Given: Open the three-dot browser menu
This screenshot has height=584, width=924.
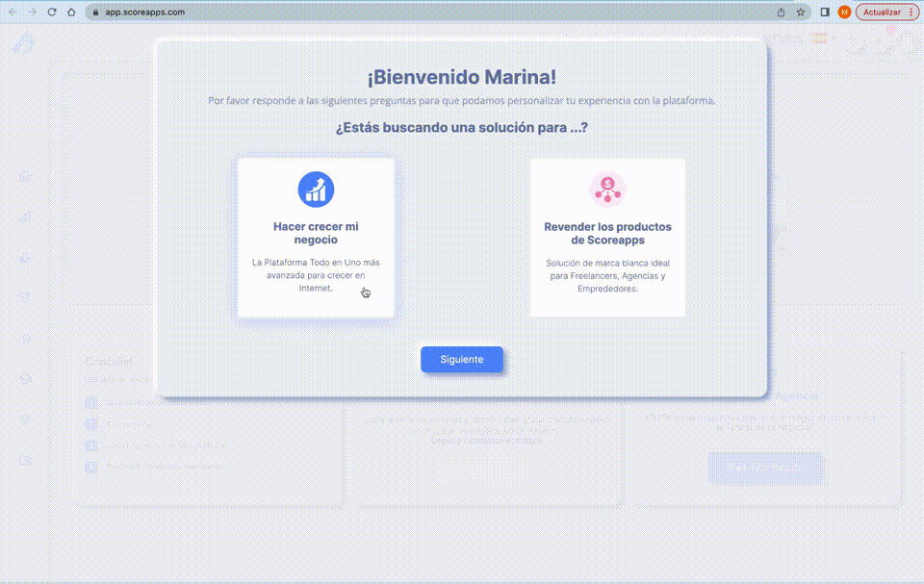Looking at the screenshot, I should tap(911, 12).
